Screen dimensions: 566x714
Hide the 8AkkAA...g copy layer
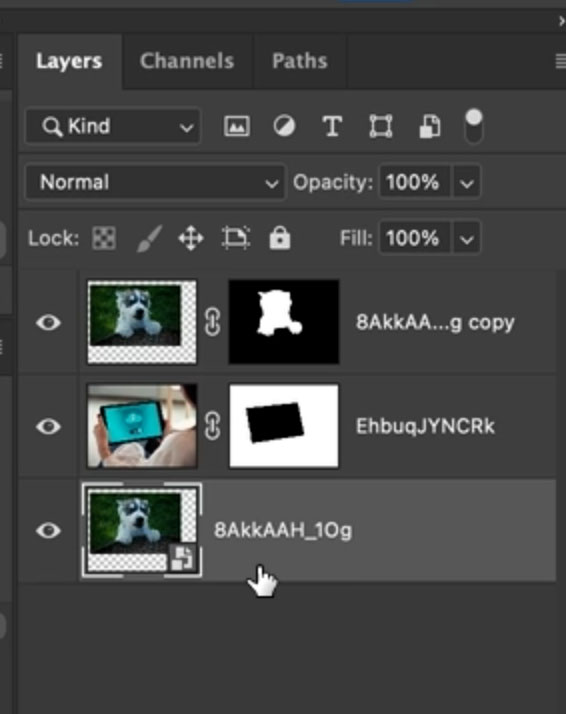(x=48, y=322)
